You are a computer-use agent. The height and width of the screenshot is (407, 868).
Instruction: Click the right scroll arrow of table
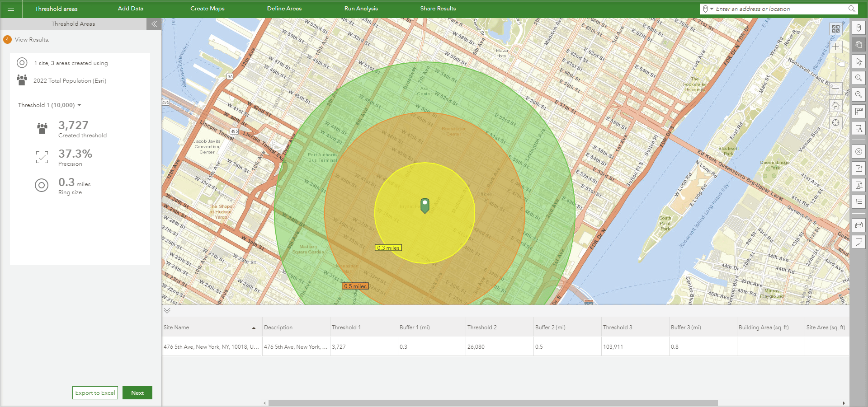(844, 403)
